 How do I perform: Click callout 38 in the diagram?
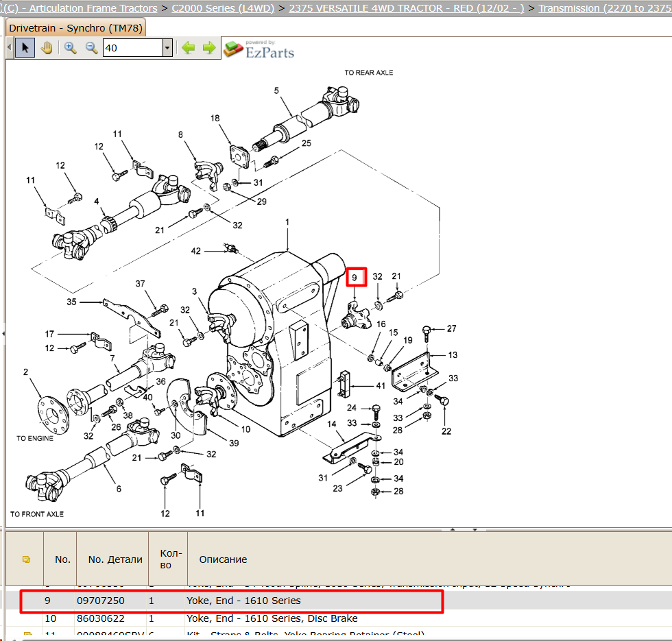pos(128,415)
